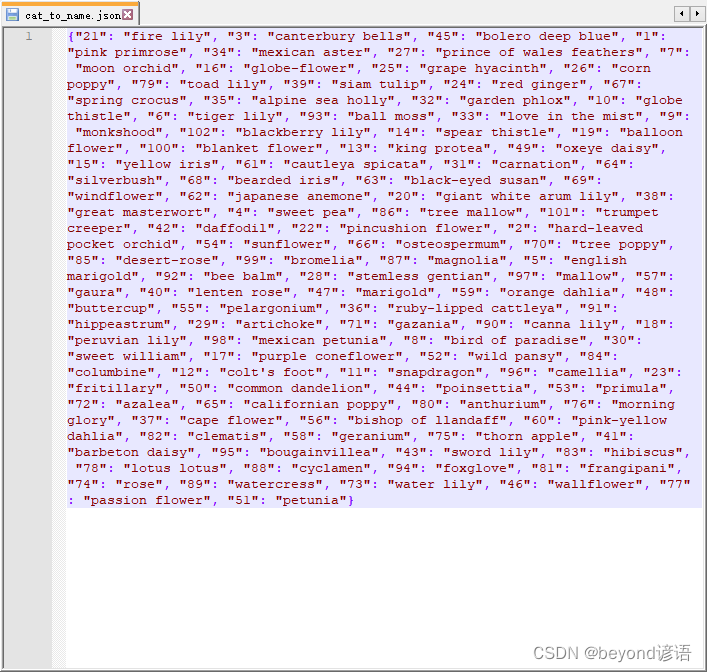This screenshot has height=672, width=707.
Task: Click the text "purple coneflower"
Action: (x=327, y=357)
